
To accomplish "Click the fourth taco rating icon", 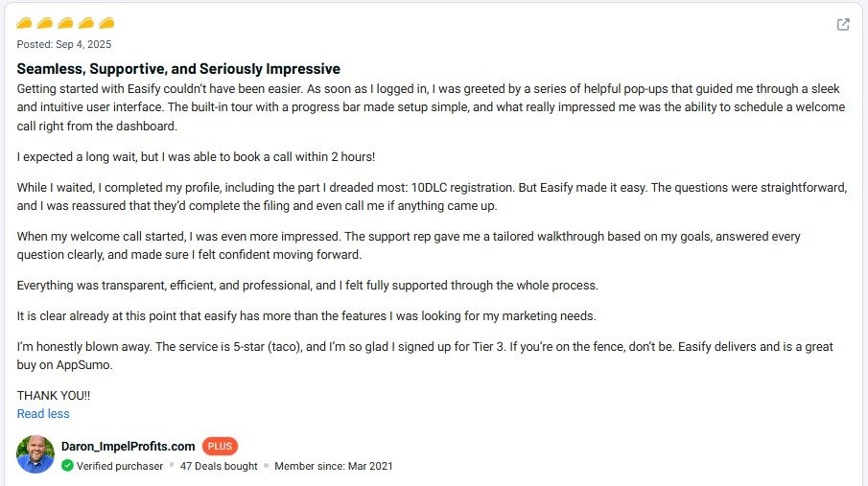I will (x=86, y=23).
